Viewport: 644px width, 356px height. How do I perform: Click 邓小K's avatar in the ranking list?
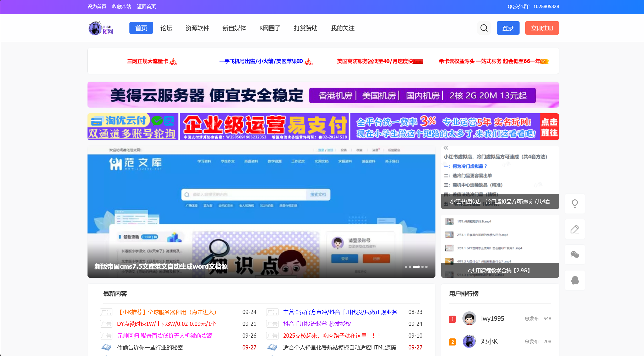(469, 341)
